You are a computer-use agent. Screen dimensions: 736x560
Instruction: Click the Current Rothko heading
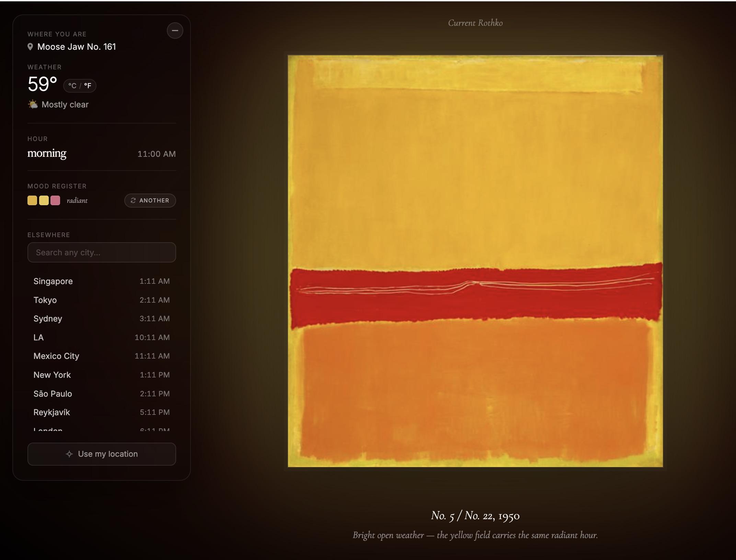click(x=475, y=23)
